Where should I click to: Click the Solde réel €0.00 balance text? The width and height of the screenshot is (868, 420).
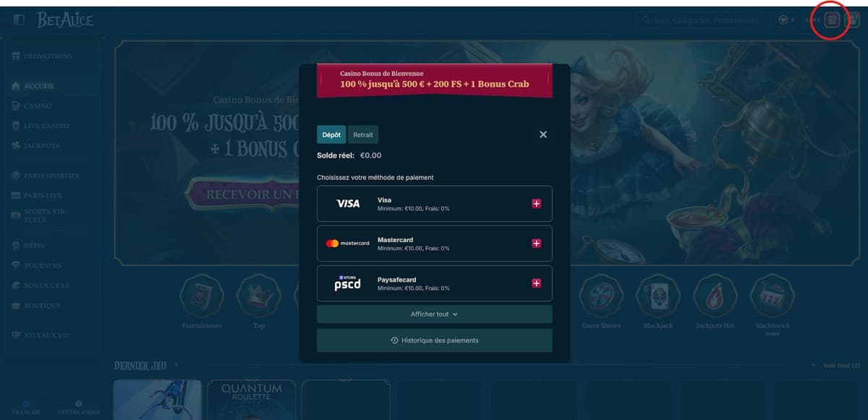pos(349,155)
